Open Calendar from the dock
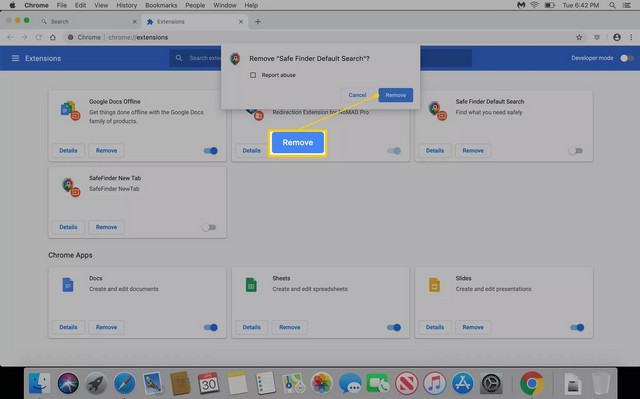This screenshot has width=640, height=399. click(x=209, y=383)
